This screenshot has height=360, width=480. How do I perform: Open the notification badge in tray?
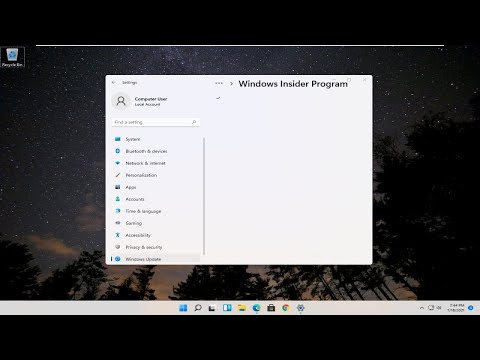471,308
